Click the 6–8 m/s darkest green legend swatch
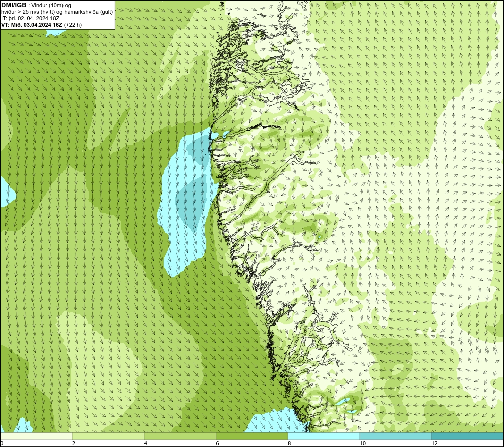The image size is (504, 447). point(252,436)
